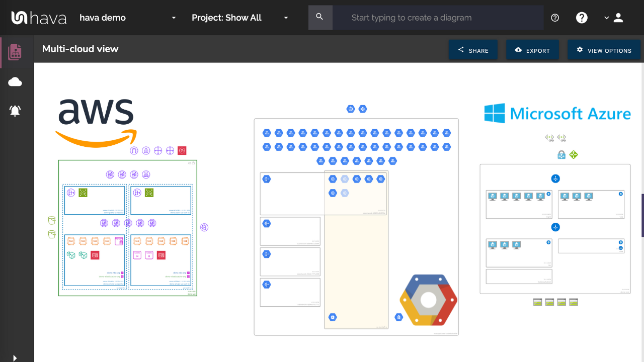Expand the Project: Show All dropdown

point(286,18)
